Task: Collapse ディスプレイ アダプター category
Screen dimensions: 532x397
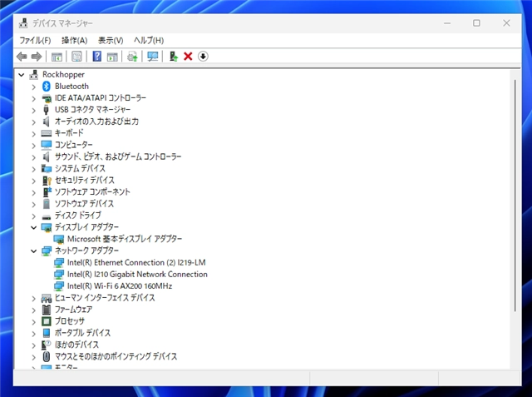Action: (x=33, y=227)
